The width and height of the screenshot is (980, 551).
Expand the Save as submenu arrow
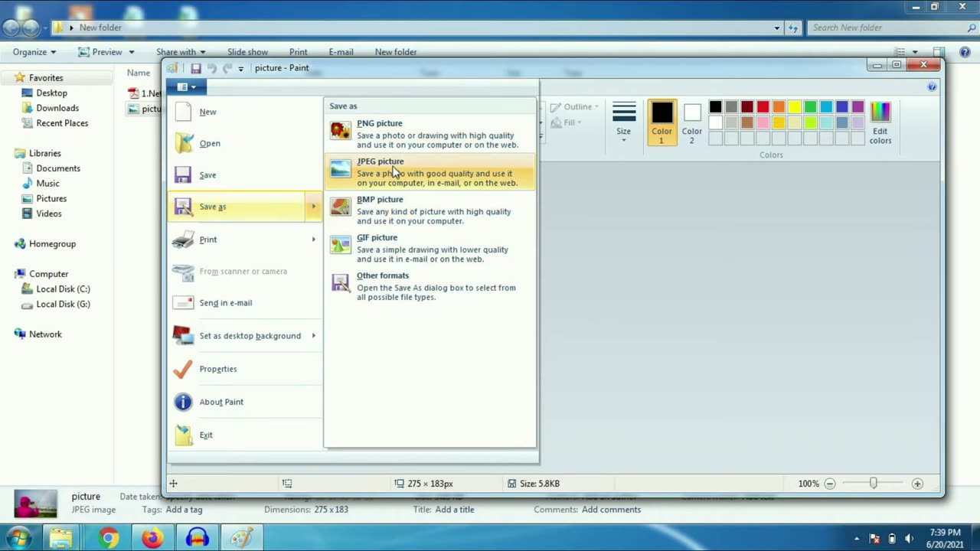pos(313,207)
